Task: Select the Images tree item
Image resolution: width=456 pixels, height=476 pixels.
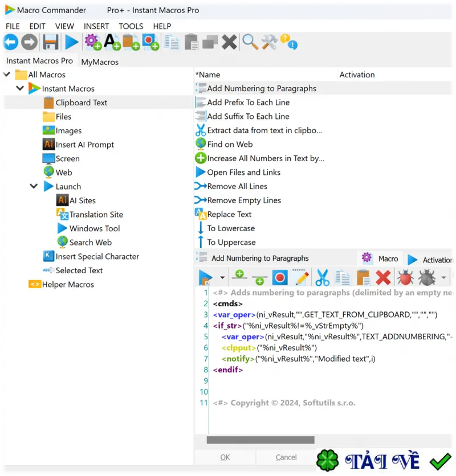Action: click(68, 130)
